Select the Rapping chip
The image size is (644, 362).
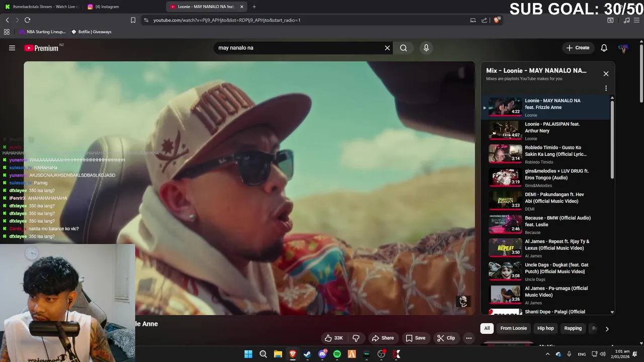point(573,328)
